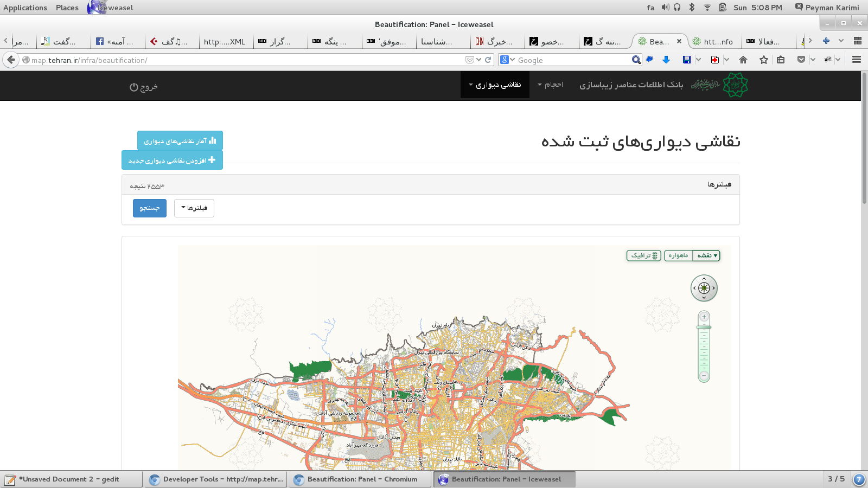Bookmark this page with the star icon
868x488 pixels.
click(x=764, y=60)
